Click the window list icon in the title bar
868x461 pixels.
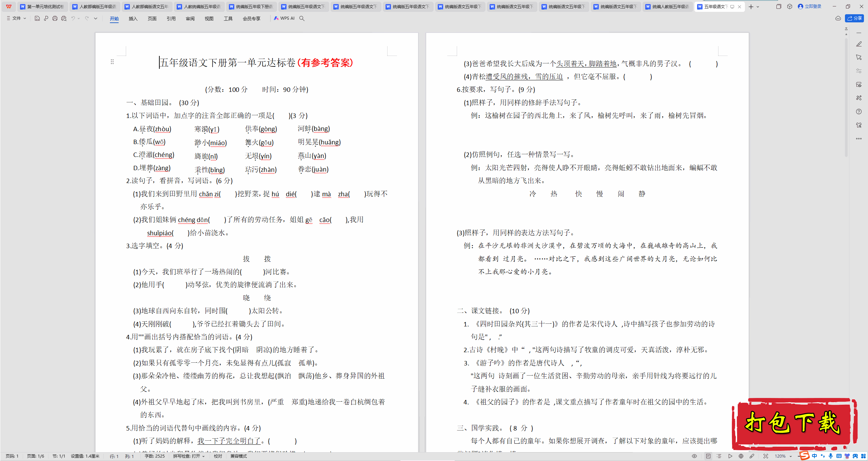[x=778, y=6]
